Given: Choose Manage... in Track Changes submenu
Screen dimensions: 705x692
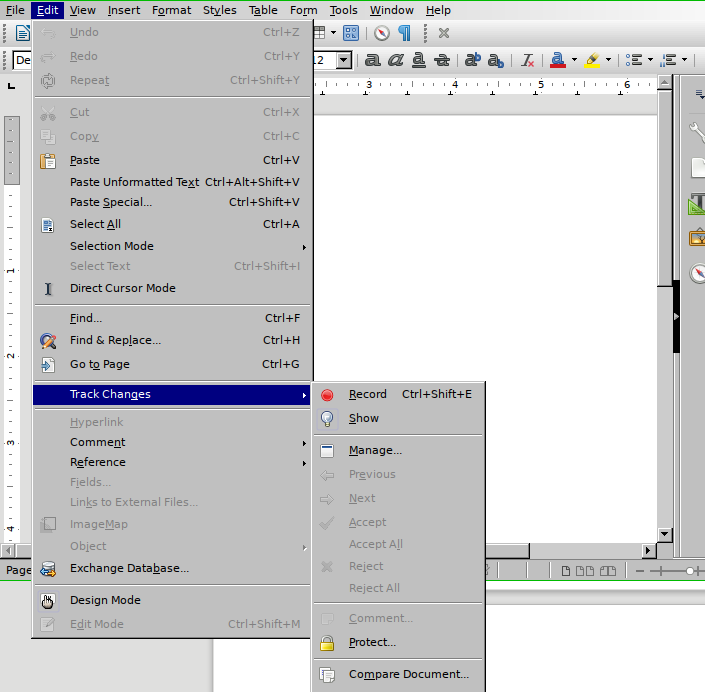Looking at the screenshot, I should coord(398,451).
